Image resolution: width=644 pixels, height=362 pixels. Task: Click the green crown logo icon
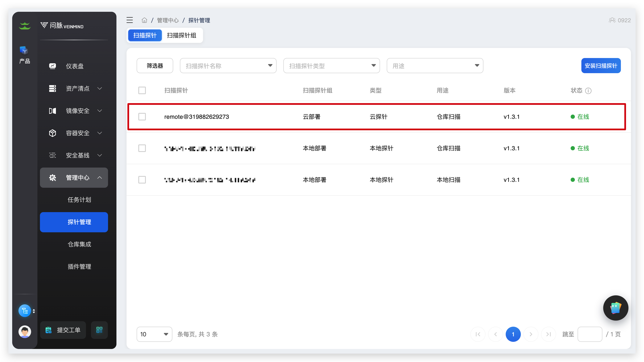click(25, 25)
